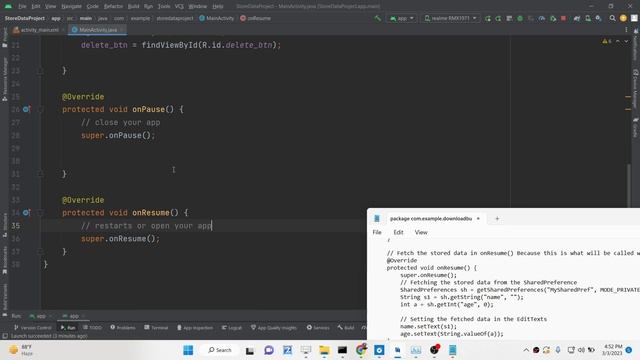640x360 pixels.
Task: Click the onResume breadcrumb item
Action: pos(256,18)
